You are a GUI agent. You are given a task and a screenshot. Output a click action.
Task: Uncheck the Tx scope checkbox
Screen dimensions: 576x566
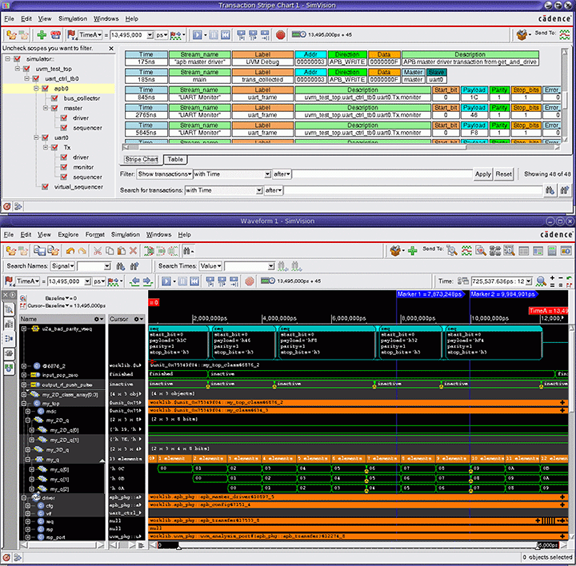55,147
